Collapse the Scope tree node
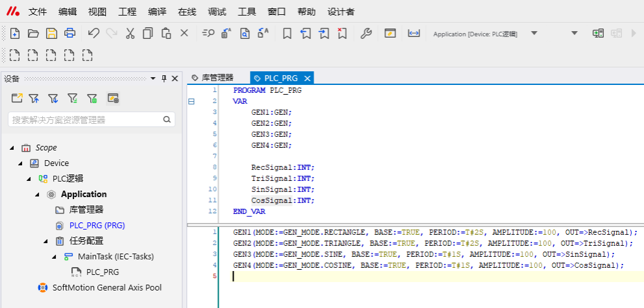The image size is (644, 308). click(11, 148)
